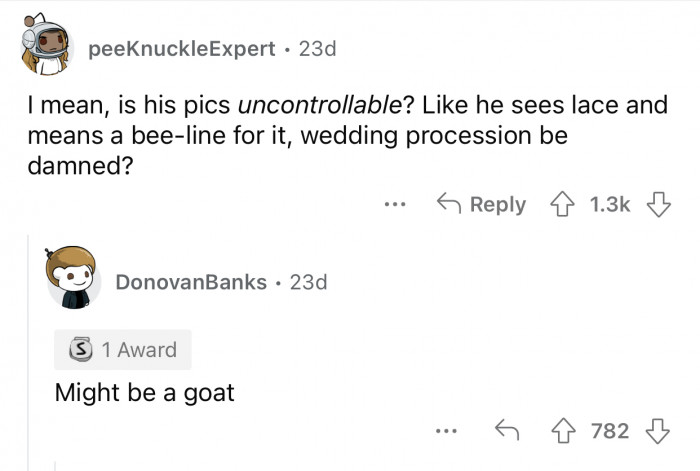This screenshot has width=700, height=471.
Task: Open more options on peeKnuckleExpert's comment
Action: (396, 204)
